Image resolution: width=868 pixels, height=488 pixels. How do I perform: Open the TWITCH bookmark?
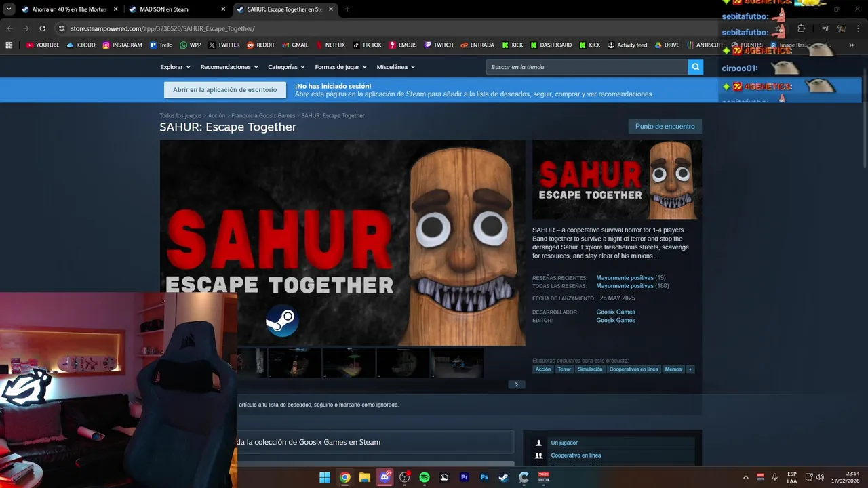439,45
